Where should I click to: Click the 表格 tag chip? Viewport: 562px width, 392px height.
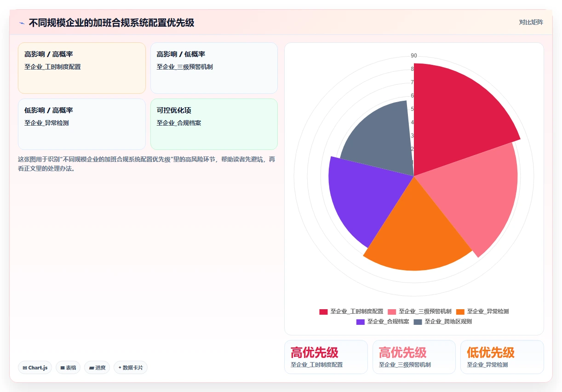[68, 368]
